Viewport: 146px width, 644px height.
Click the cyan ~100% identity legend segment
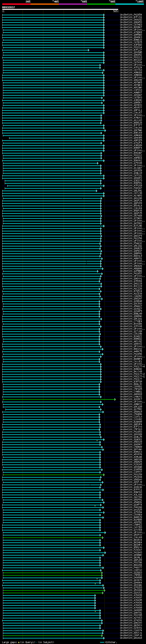tap(130, 4)
